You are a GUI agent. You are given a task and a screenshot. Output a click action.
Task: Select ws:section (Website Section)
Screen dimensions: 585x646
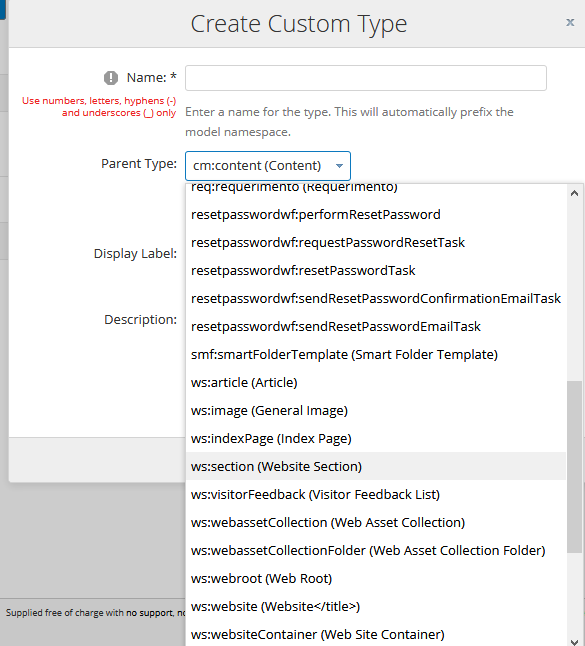[x=375, y=466]
